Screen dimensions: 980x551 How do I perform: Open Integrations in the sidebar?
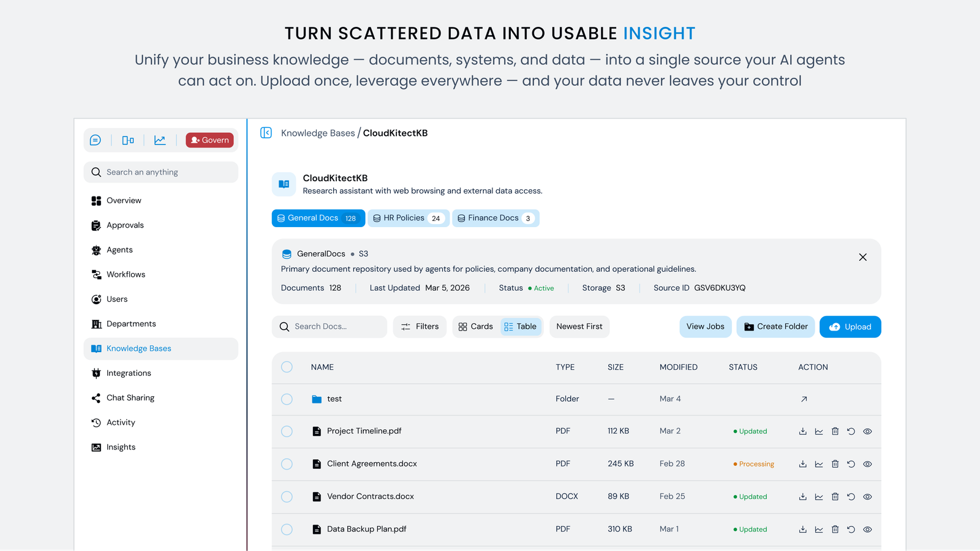129,373
